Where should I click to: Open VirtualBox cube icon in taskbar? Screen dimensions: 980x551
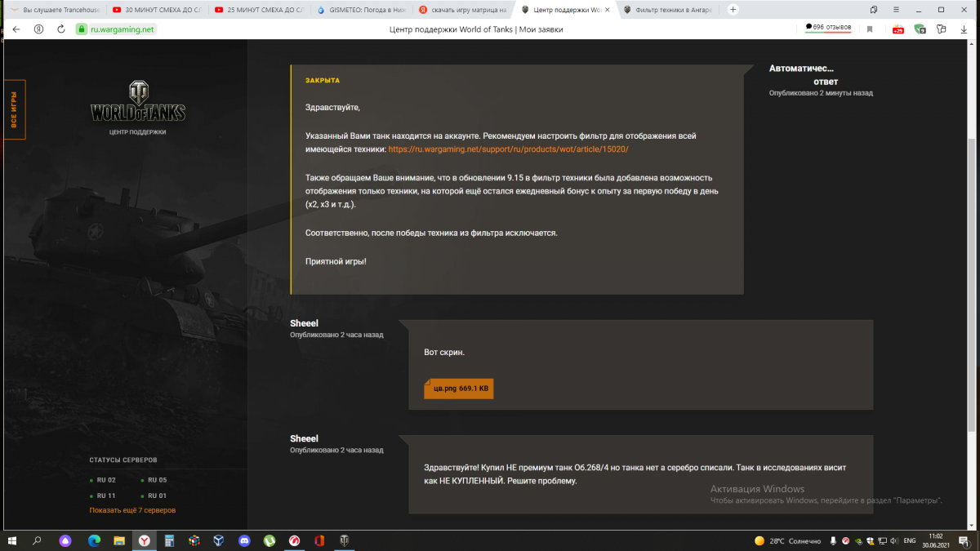tap(219, 540)
